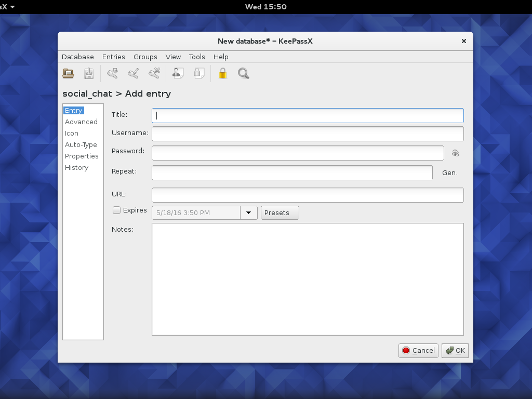Image resolution: width=532 pixels, height=399 pixels.
Task: Click the Open database toolbar icon
Action: coord(68,73)
